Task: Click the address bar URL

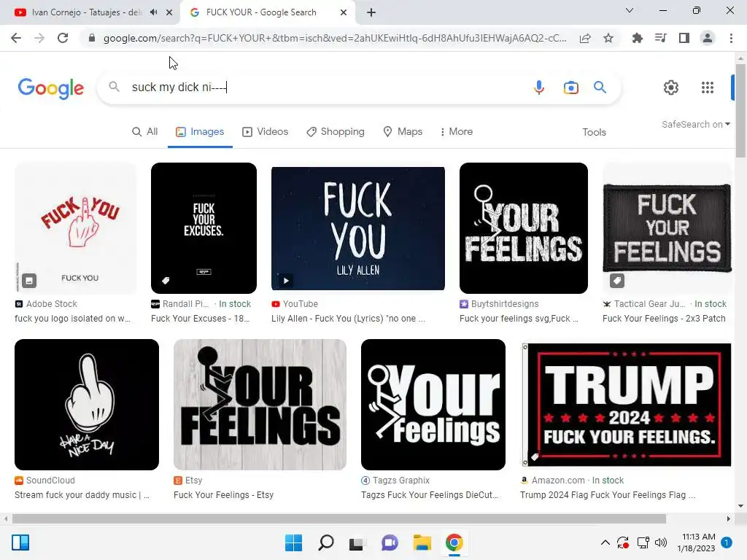Action: [x=334, y=38]
